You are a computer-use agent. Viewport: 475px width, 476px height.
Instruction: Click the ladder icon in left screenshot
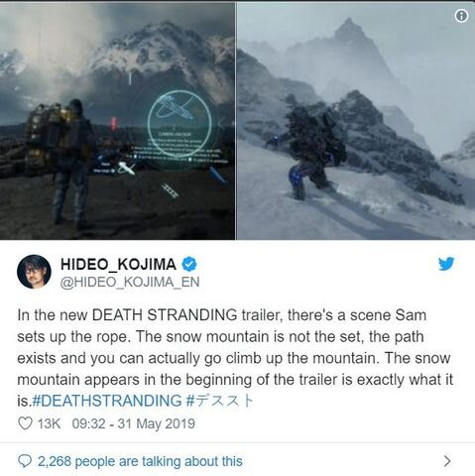pyautogui.click(x=171, y=190)
